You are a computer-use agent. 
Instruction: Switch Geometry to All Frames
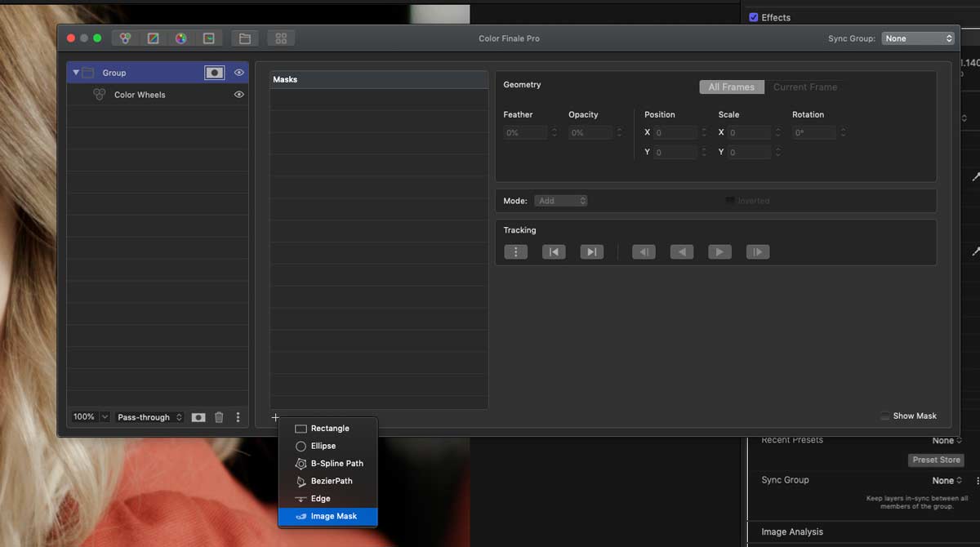coord(732,87)
